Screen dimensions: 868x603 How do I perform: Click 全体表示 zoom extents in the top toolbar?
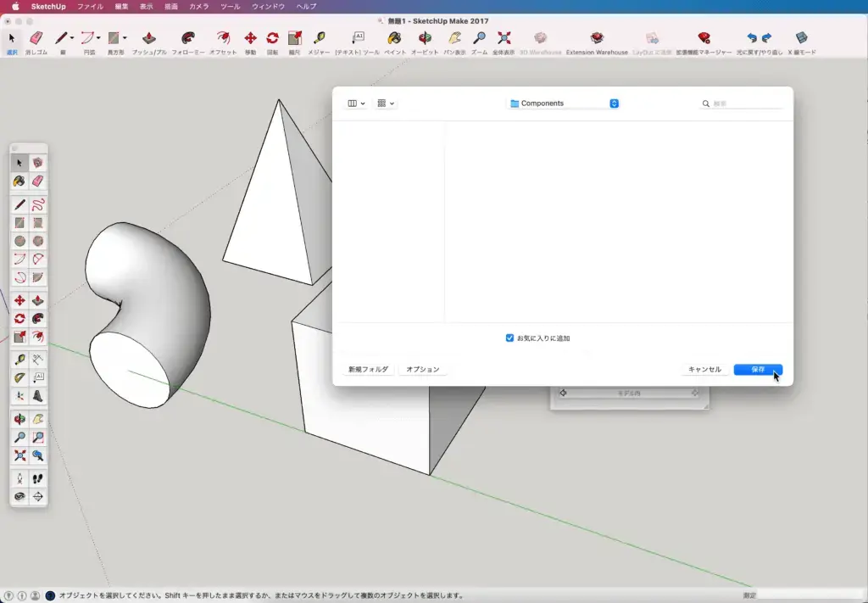point(504,42)
